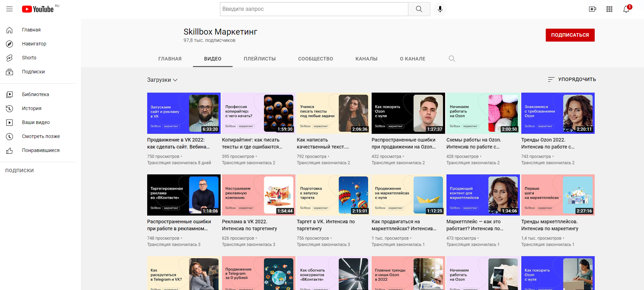Click the '97,8 тыс. подписчиков' subscriber count
Screen dimensions: 644x290
click(x=209, y=41)
